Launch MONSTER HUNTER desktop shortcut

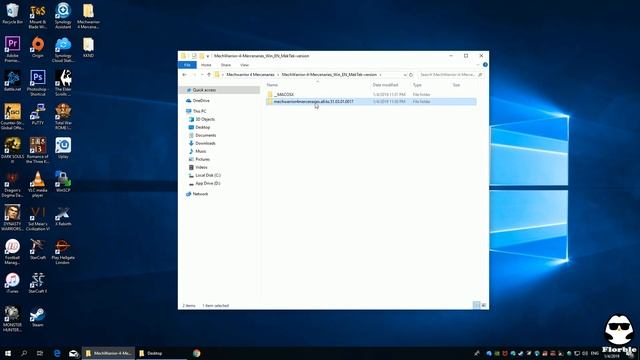pyautogui.click(x=12, y=319)
